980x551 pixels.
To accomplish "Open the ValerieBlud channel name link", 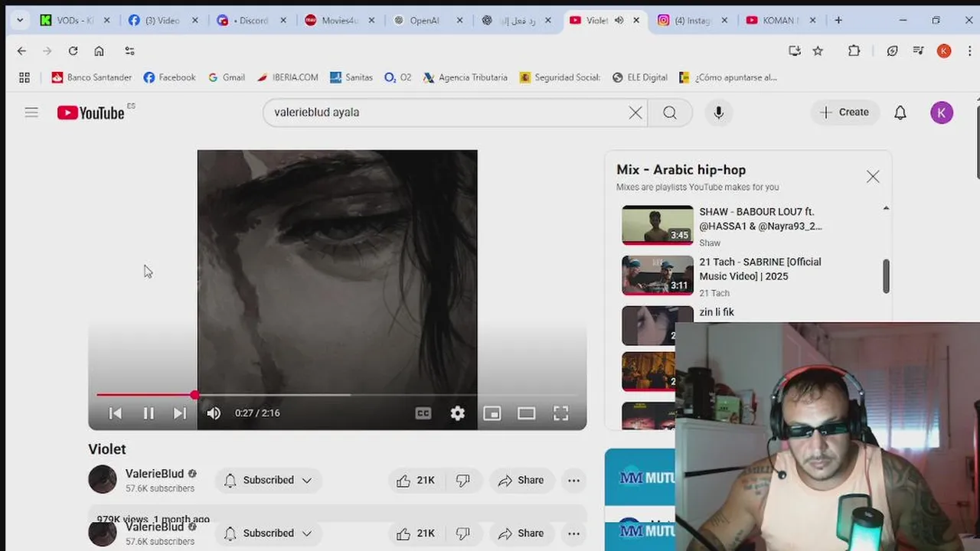I will point(155,474).
